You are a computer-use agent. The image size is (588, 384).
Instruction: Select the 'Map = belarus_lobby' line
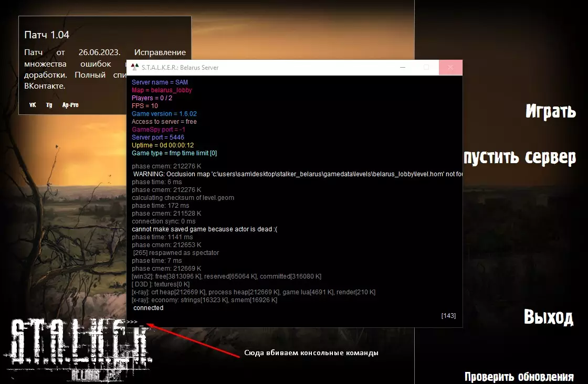(x=162, y=90)
